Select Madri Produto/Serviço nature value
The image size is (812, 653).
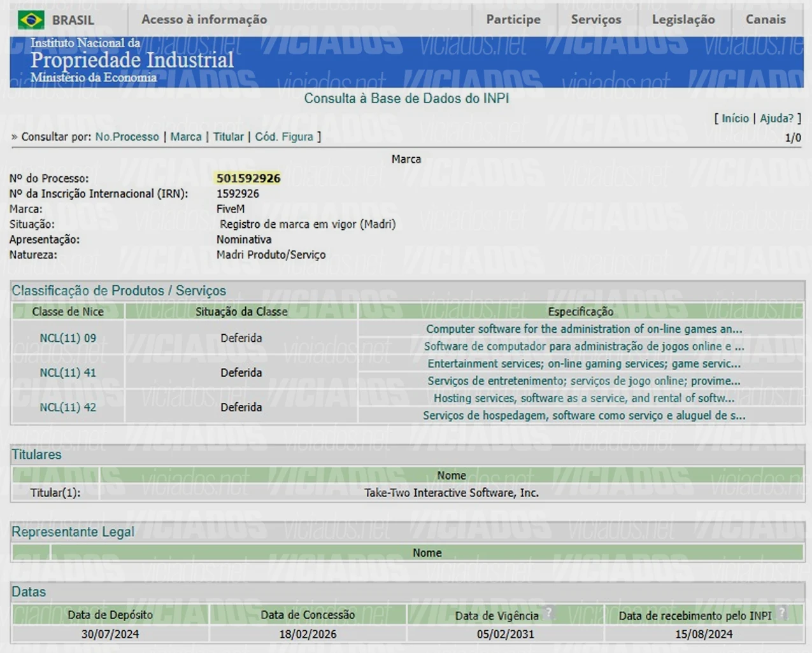(x=271, y=255)
